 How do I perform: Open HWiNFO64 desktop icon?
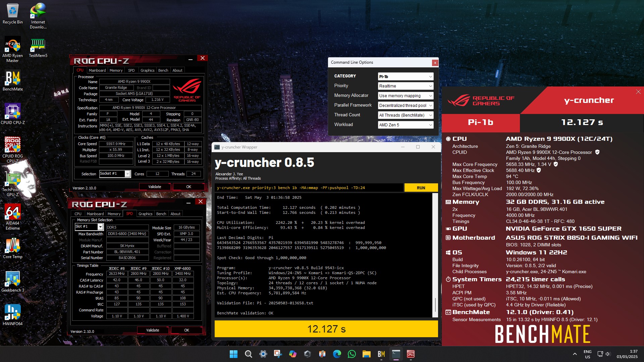click(x=13, y=315)
